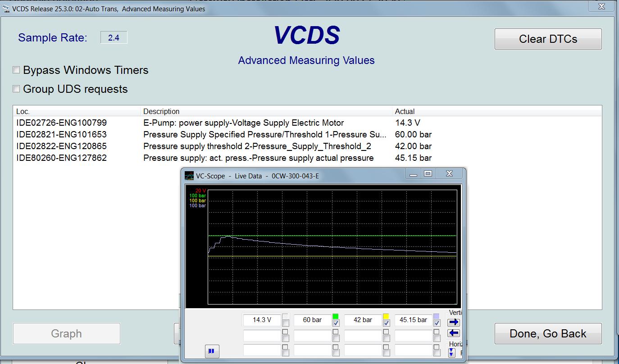The width and height of the screenshot is (619, 364).
Task: Click Done, Go Back button
Action: [548, 333]
